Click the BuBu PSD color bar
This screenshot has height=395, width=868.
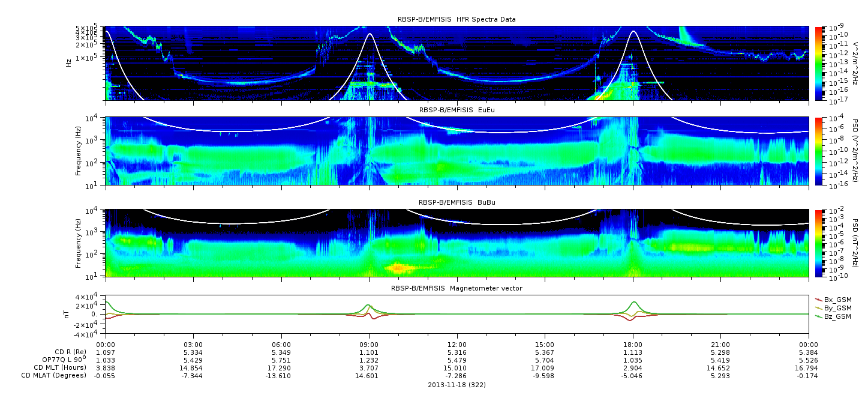tap(819, 243)
